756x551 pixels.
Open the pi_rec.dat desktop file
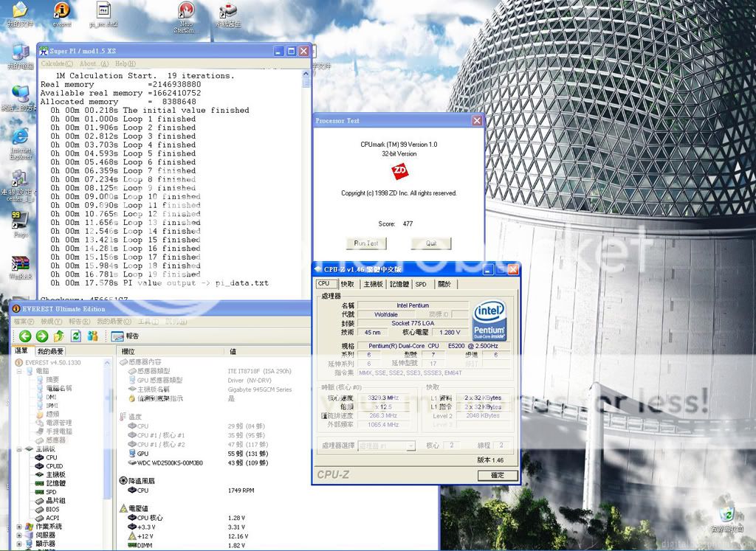point(103,15)
